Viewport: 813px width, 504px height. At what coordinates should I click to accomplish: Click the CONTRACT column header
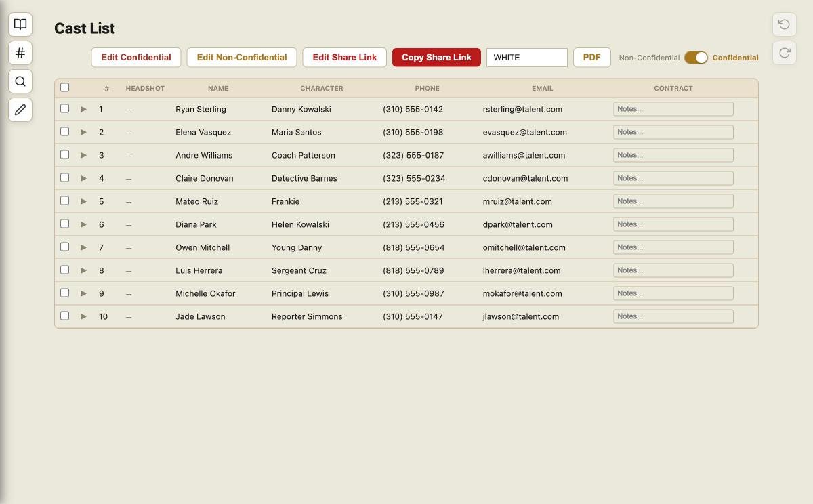[673, 89]
